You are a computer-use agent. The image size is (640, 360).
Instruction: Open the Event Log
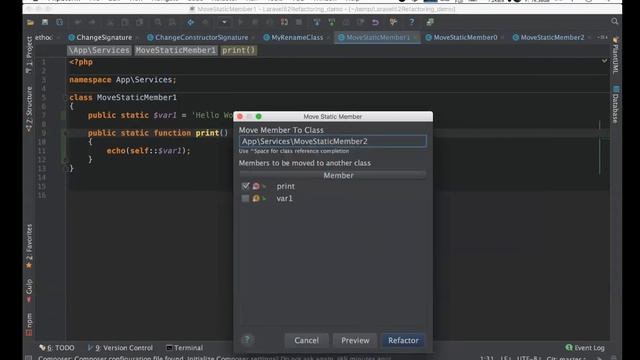tap(585, 348)
